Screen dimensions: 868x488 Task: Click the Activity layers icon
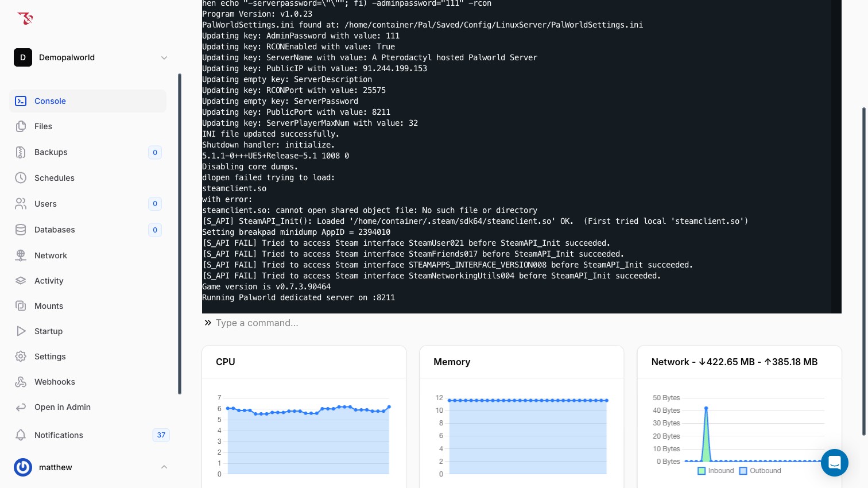21,281
